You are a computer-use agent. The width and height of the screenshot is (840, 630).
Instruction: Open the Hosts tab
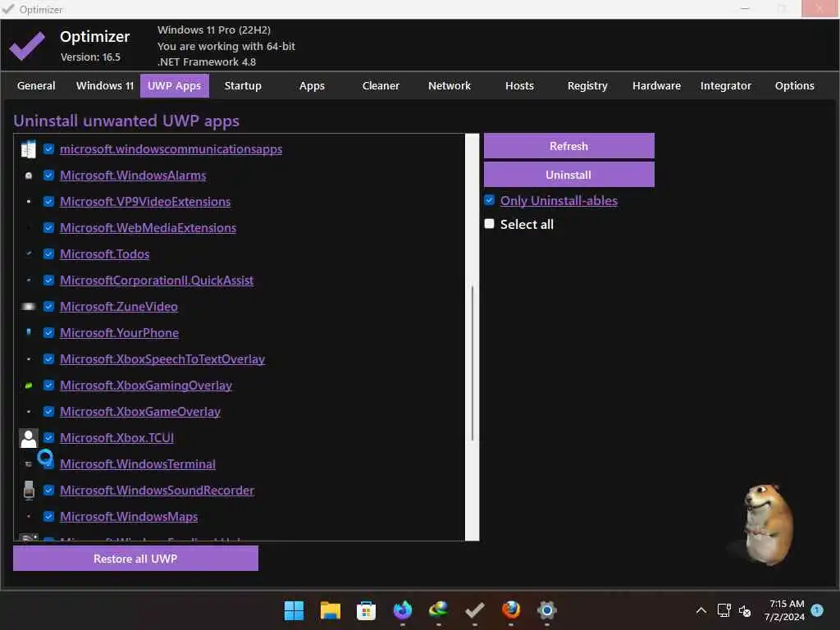(519, 85)
